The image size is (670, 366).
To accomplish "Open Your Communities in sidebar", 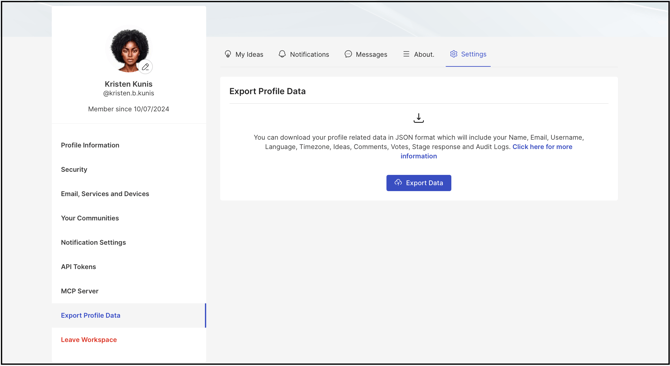I will [129, 218].
